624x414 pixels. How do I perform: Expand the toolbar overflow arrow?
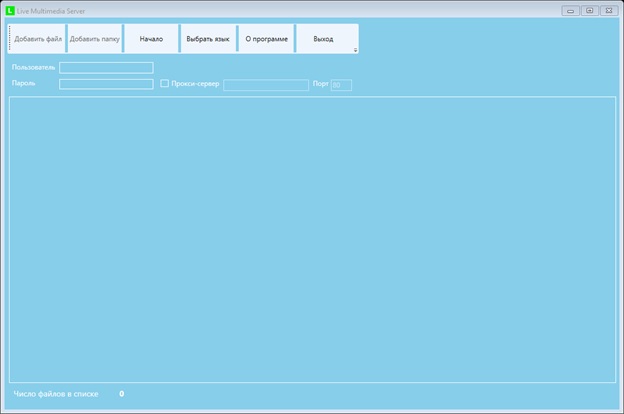pyautogui.click(x=355, y=50)
